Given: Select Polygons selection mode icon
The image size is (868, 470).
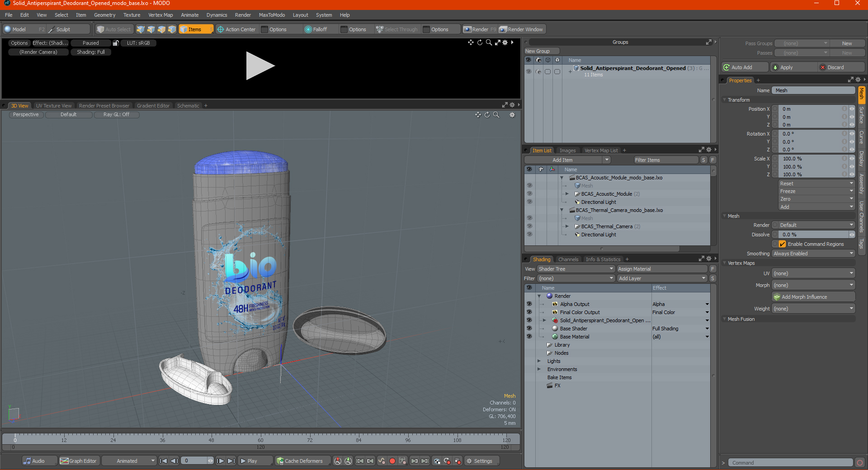Looking at the screenshot, I should click(x=161, y=29).
